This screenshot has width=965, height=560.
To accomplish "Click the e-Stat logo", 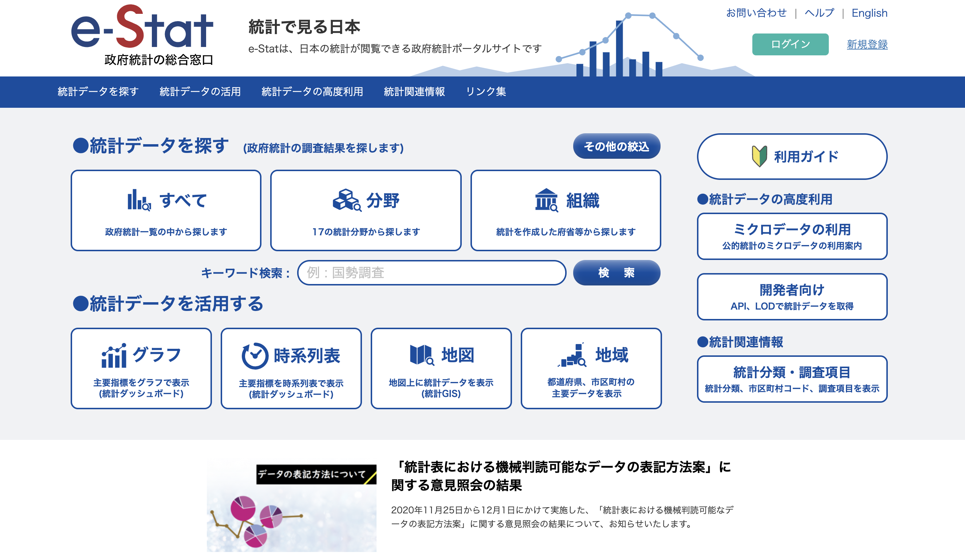I will [142, 35].
